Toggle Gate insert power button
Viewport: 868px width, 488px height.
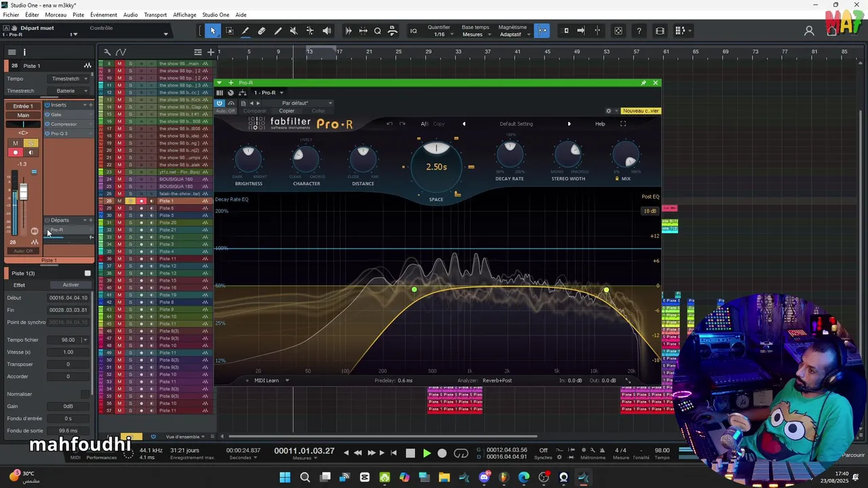(47, 115)
